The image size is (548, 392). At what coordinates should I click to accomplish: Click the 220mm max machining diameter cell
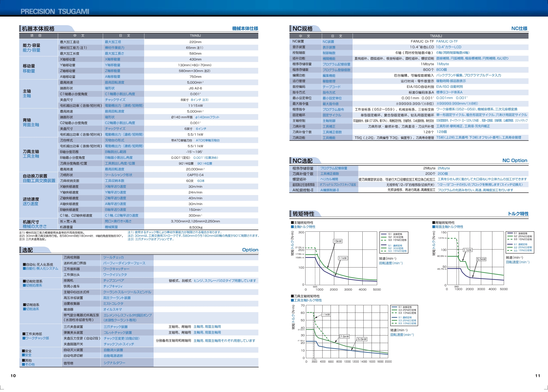click(195, 42)
